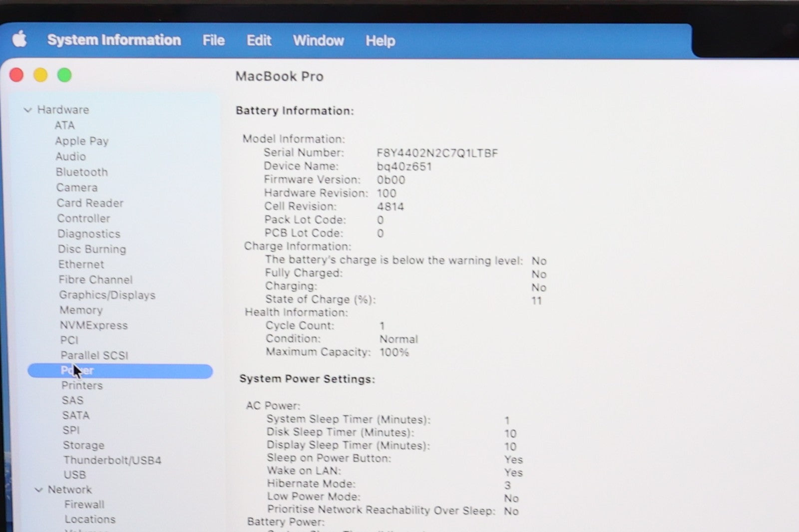
Task: Select Thunderbolt/USB4 in the sidebar
Action: pos(112,460)
